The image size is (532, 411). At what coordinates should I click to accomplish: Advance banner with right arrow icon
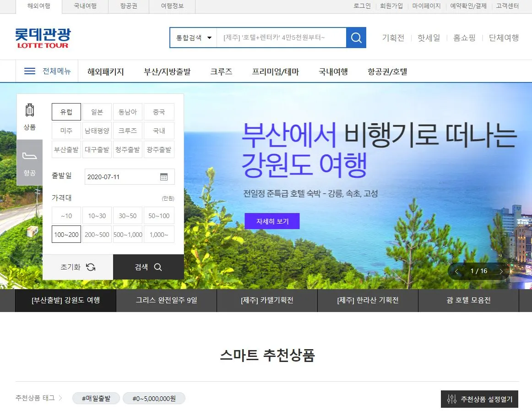point(501,271)
